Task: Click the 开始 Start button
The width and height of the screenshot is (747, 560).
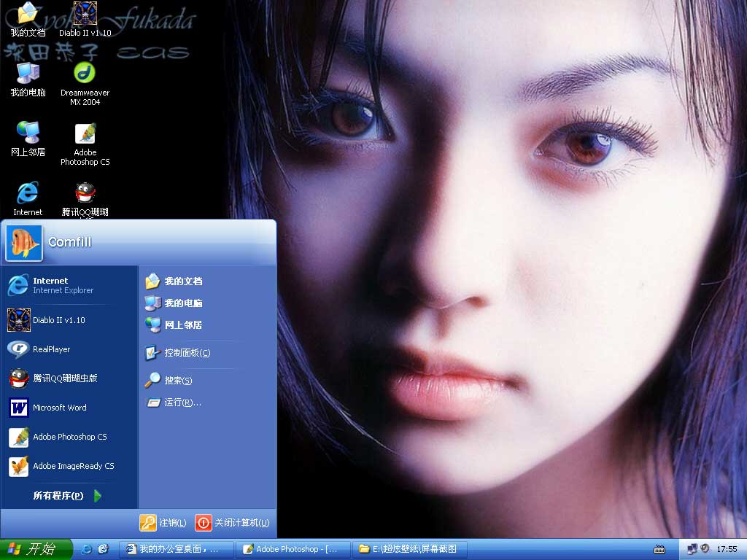Action: click(35, 549)
